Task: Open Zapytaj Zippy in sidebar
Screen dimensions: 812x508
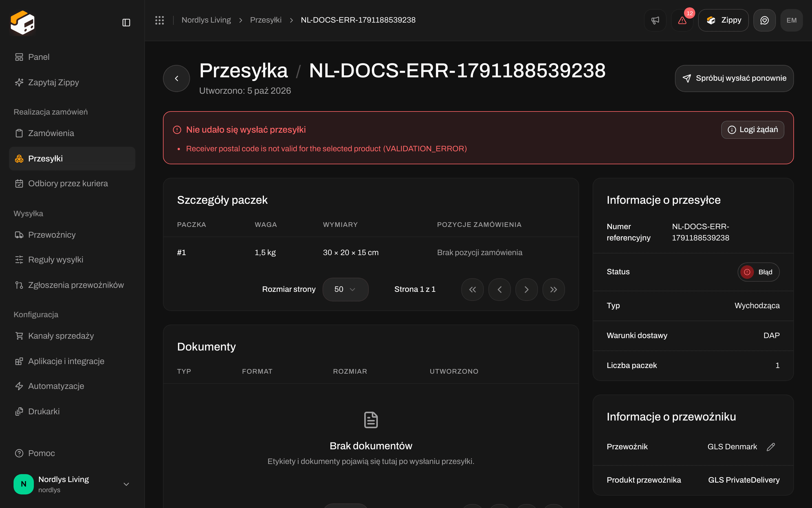Action: point(72,82)
